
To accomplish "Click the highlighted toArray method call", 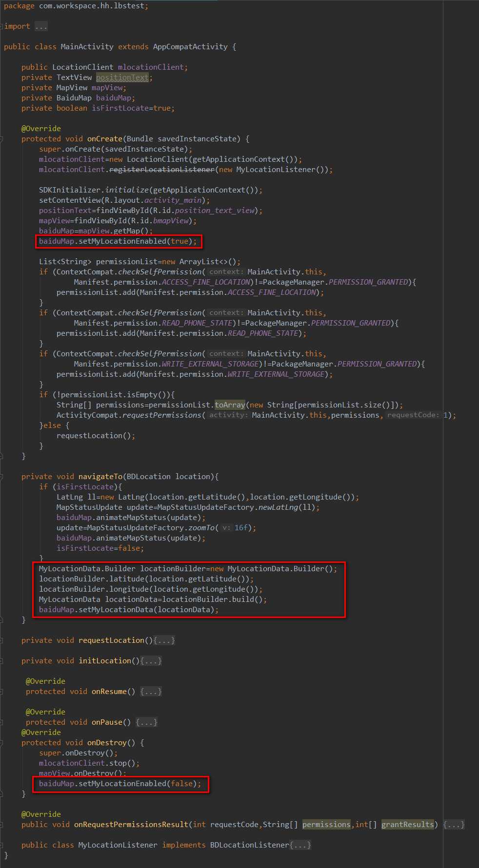I will pos(230,405).
